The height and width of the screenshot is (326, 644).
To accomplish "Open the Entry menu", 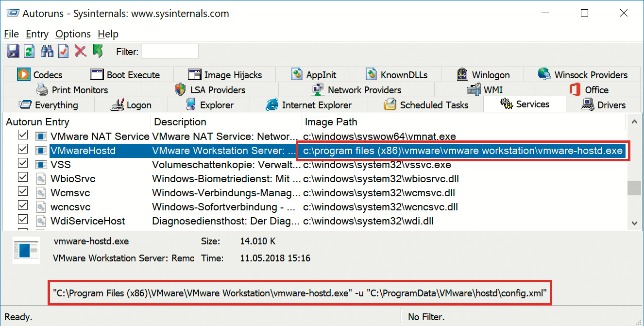I will point(37,34).
